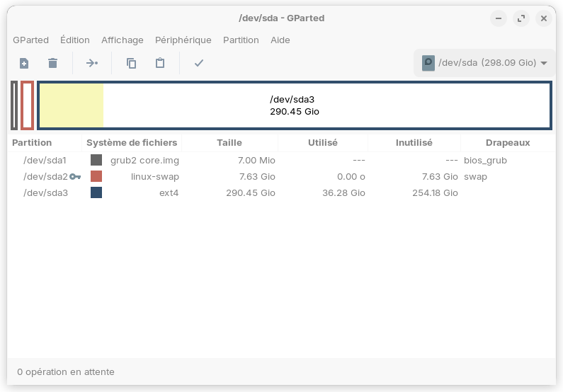Screen dimensions: 563x392
Task: Open the Affichage menu
Action: tap(123, 40)
